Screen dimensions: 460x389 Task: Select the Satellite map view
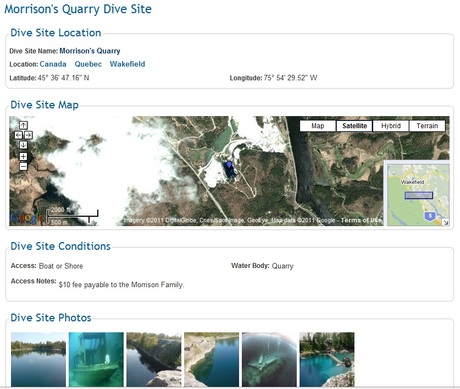[x=354, y=126]
